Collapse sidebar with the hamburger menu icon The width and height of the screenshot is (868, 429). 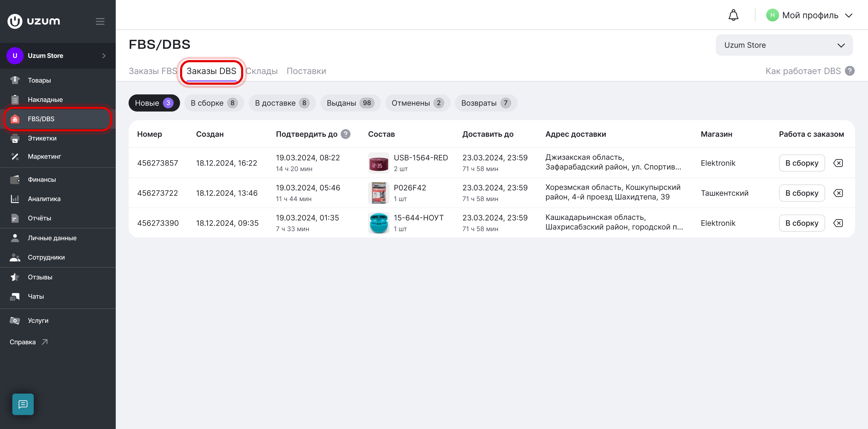point(100,21)
